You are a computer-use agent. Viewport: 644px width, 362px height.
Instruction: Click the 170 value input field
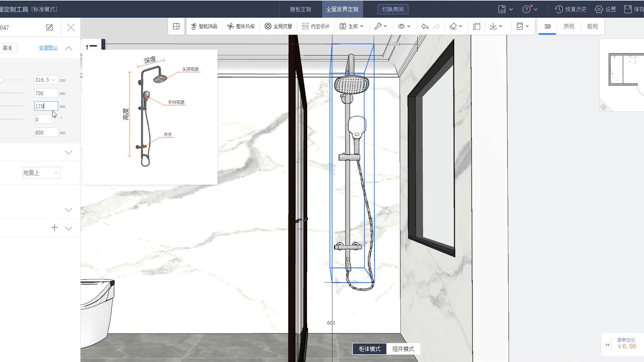tap(46, 106)
